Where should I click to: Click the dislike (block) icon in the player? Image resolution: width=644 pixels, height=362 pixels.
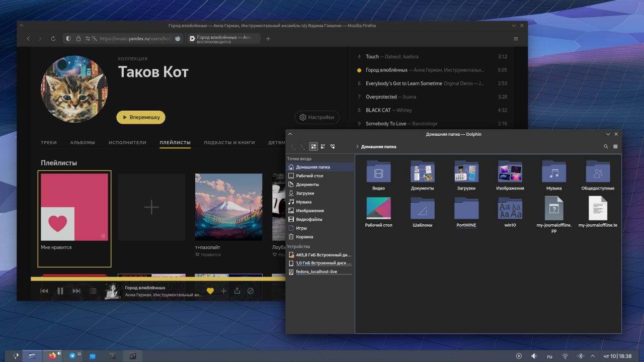251,291
